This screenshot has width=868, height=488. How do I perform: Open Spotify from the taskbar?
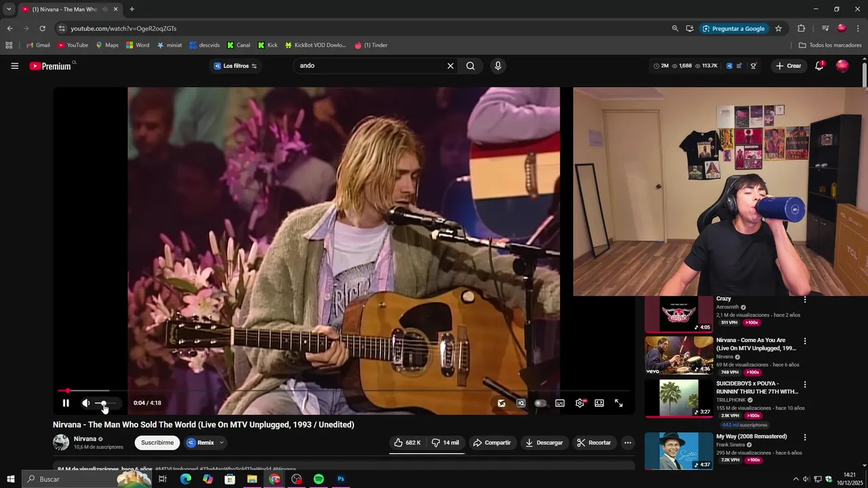319,479
